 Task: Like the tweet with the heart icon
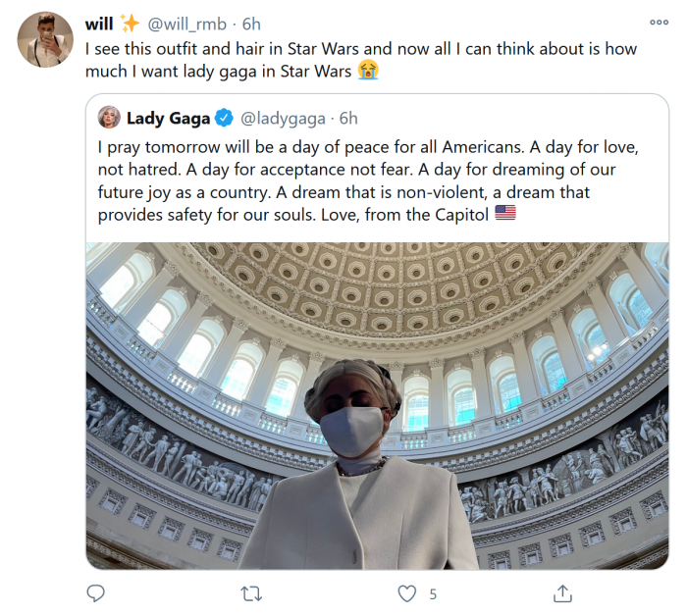tap(406, 593)
